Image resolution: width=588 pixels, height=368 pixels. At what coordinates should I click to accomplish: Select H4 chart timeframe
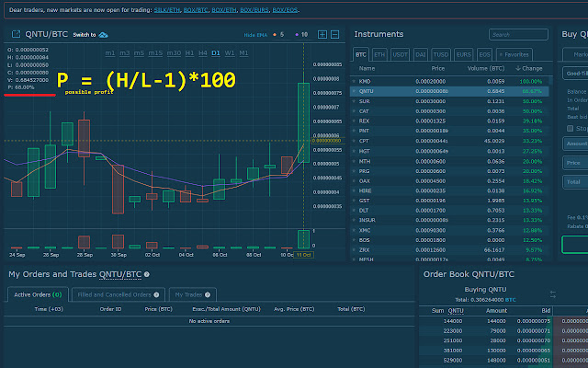202,53
